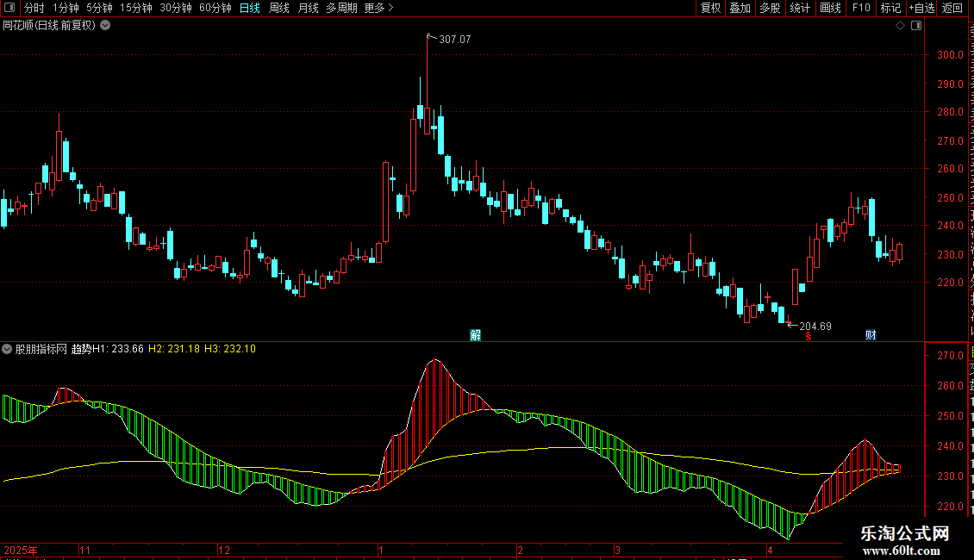This screenshot has height=560, width=974.
Task: Click the 解 event marker on chart
Action: pos(475,335)
